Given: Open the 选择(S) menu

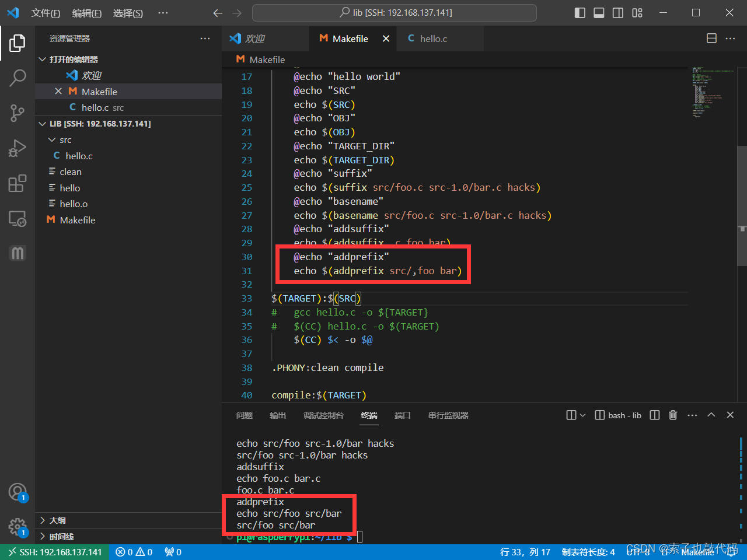Looking at the screenshot, I should 128,13.
